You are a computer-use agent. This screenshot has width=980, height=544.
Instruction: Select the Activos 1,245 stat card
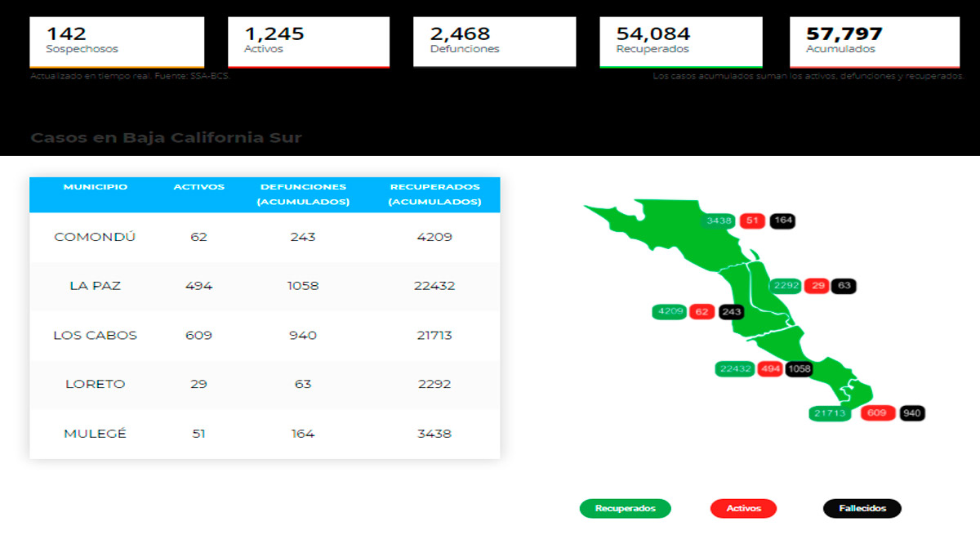coord(308,41)
